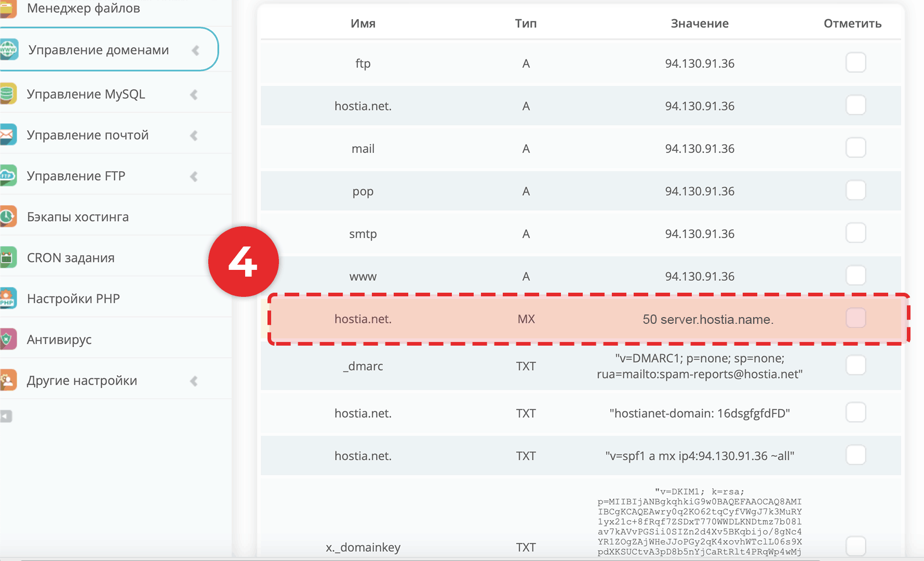Click the MX type cell
Screen dimensions: 924x561
tap(526, 319)
